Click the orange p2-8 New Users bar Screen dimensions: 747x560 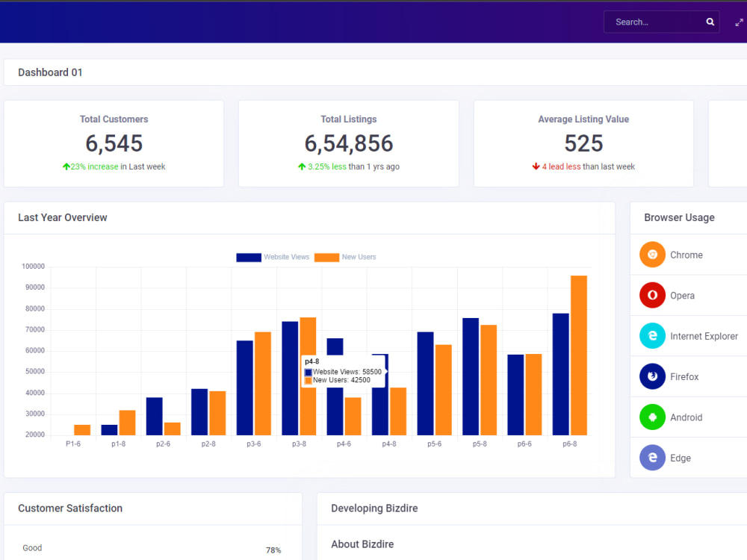(x=217, y=414)
